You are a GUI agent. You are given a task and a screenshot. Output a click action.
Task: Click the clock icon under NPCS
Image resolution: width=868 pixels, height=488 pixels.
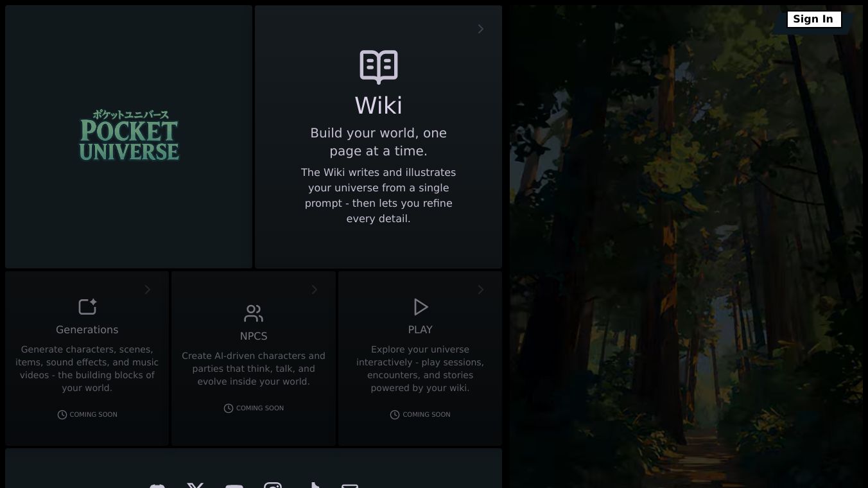[x=229, y=408]
